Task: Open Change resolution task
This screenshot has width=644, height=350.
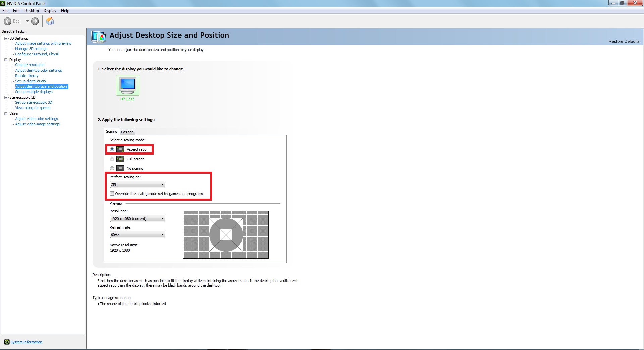Action: tap(30, 65)
